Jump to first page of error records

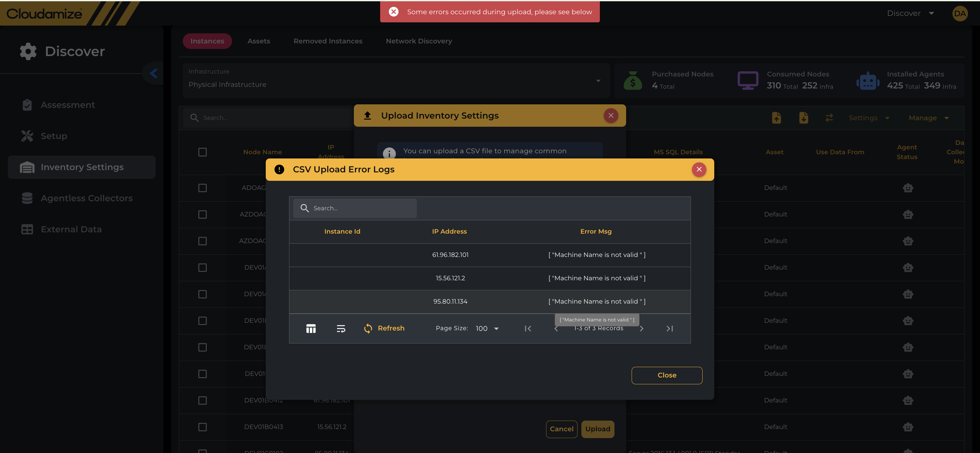pos(528,329)
